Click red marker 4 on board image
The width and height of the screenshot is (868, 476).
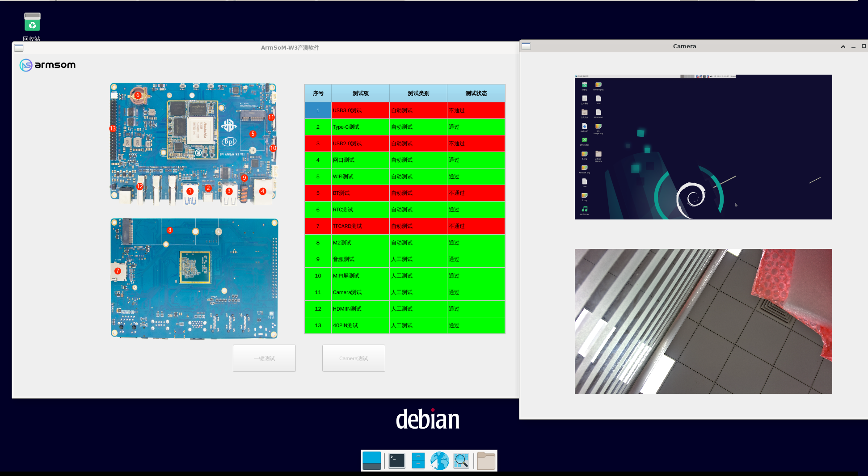pyautogui.click(x=262, y=191)
